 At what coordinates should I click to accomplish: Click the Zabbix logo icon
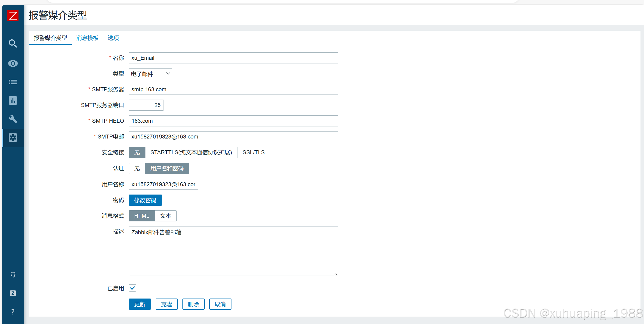click(x=13, y=16)
